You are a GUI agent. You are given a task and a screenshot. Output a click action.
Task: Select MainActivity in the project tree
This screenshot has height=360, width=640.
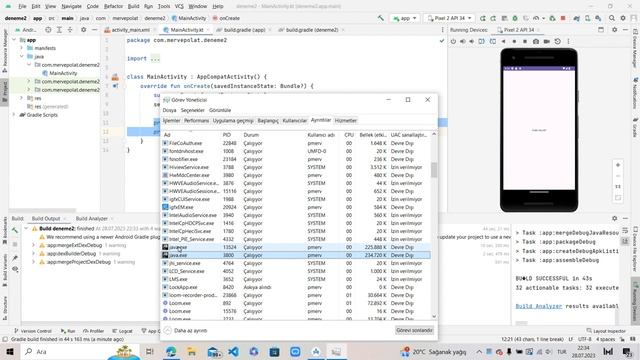point(63,73)
